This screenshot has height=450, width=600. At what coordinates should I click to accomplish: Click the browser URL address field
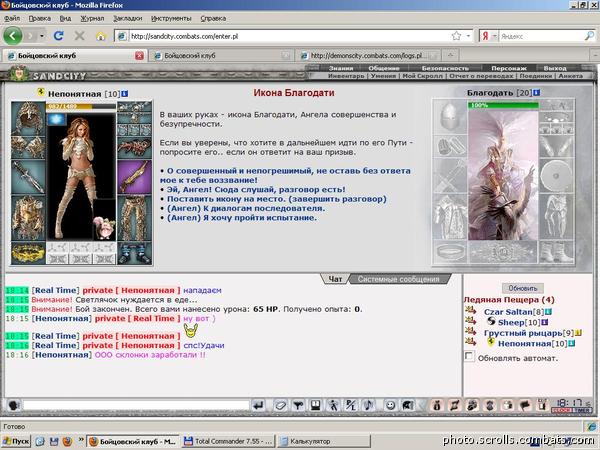[287, 36]
